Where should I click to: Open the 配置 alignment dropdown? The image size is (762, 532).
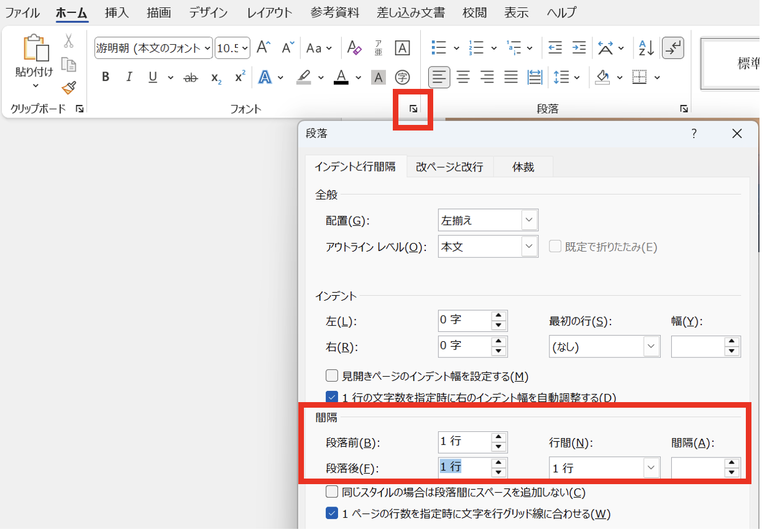coord(528,220)
